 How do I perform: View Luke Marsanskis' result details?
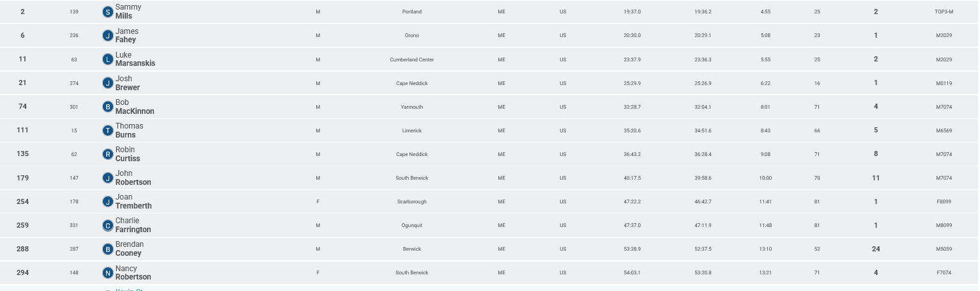pos(135,59)
